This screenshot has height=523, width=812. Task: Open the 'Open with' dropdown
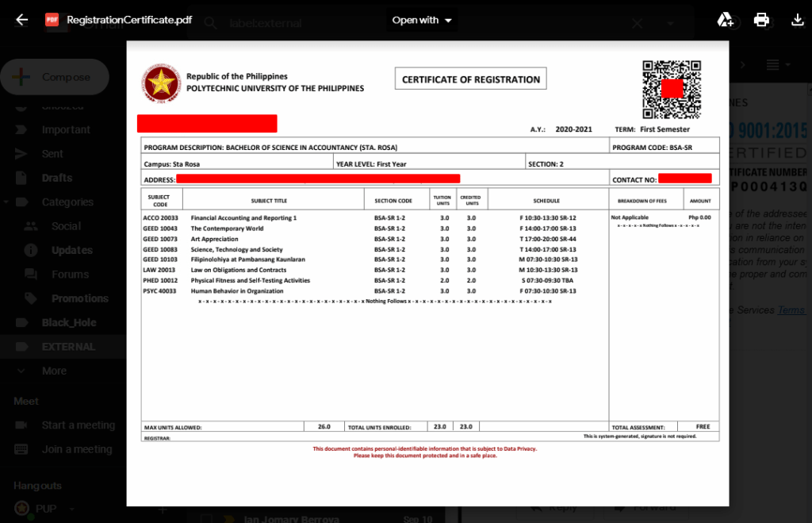(x=422, y=20)
